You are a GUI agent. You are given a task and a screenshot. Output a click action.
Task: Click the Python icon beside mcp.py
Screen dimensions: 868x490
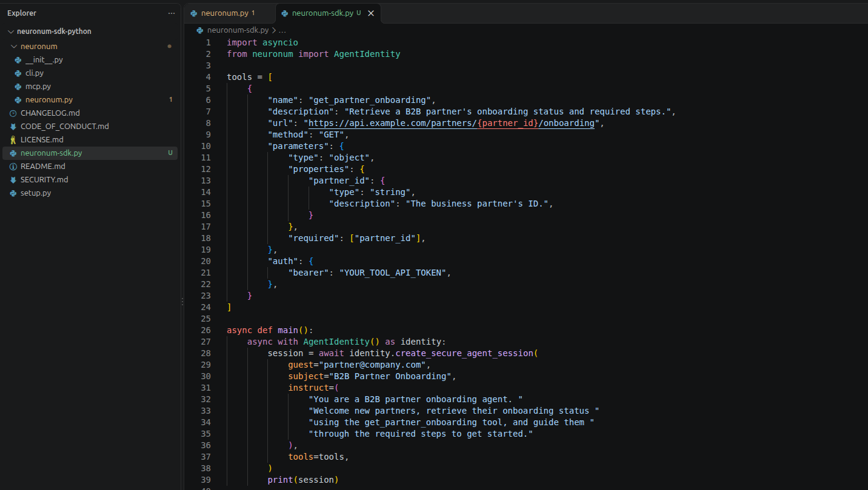click(18, 87)
